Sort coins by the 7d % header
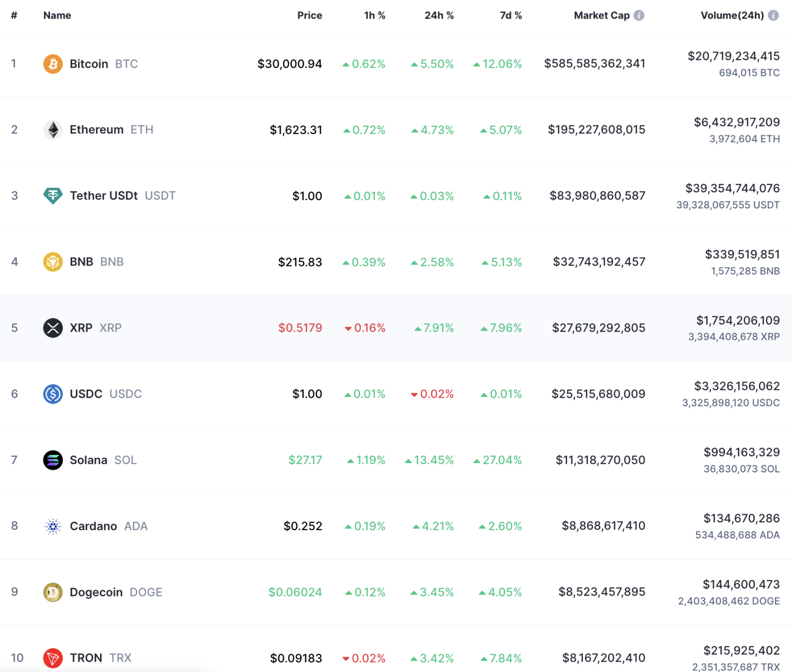The width and height of the screenshot is (792, 672). click(x=510, y=15)
